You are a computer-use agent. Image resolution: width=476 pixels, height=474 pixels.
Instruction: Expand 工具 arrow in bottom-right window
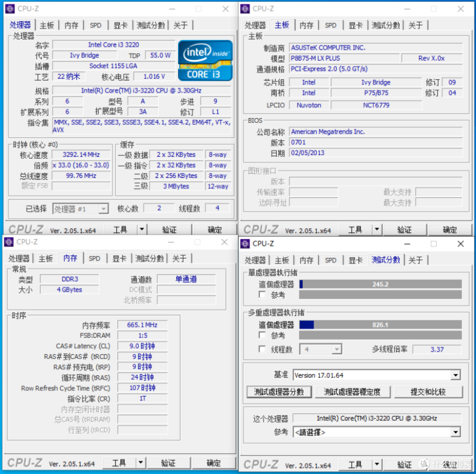click(x=377, y=464)
